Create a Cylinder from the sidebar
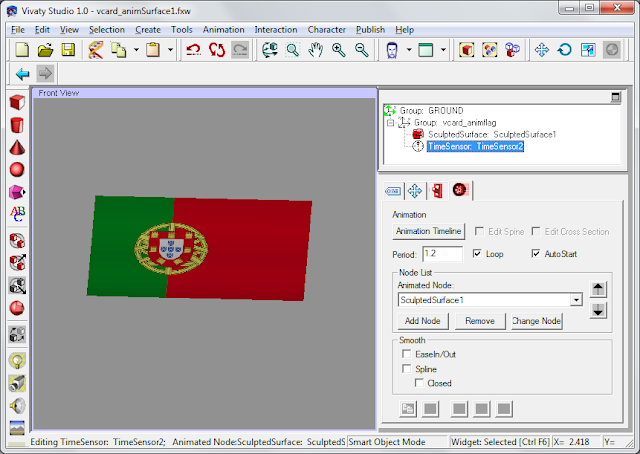 pos(17,125)
